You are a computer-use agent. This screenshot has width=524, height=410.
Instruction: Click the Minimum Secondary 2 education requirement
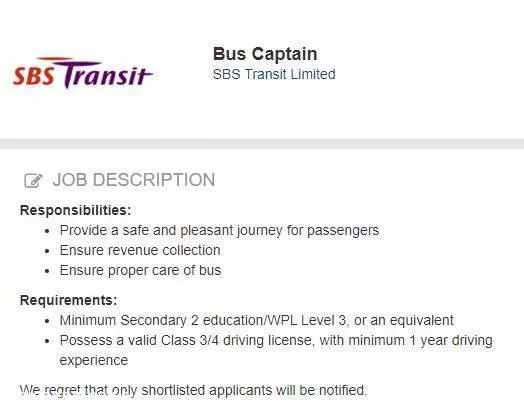click(256, 320)
